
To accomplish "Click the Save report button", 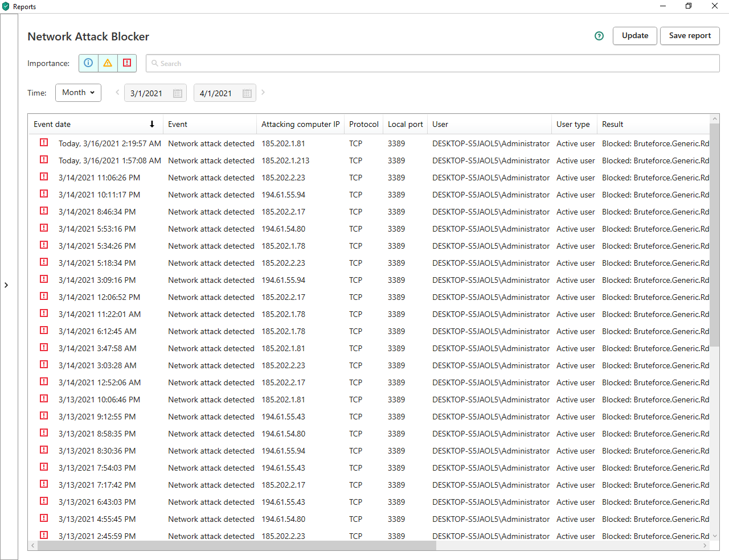I will click(689, 36).
